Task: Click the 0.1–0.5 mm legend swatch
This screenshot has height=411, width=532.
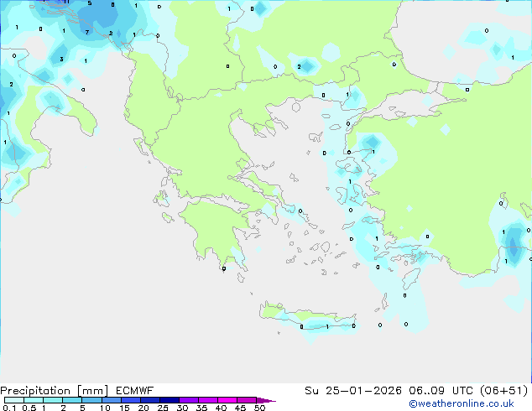Action: (14, 400)
